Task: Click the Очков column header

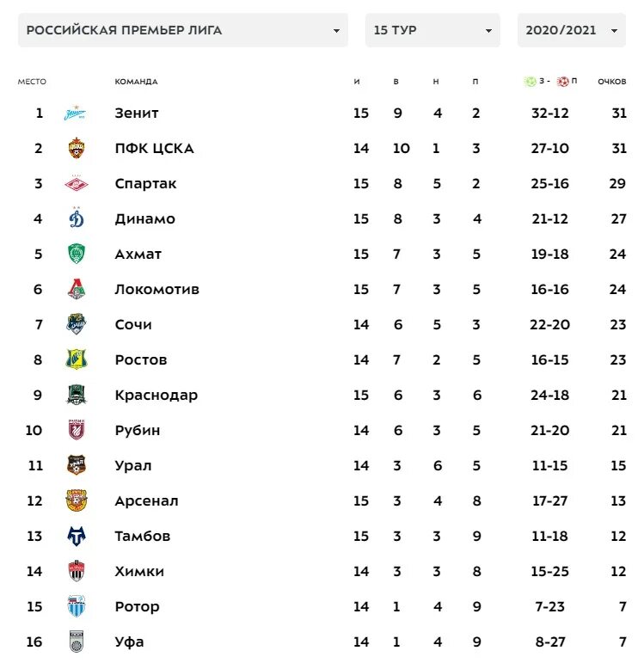Action: (611, 82)
